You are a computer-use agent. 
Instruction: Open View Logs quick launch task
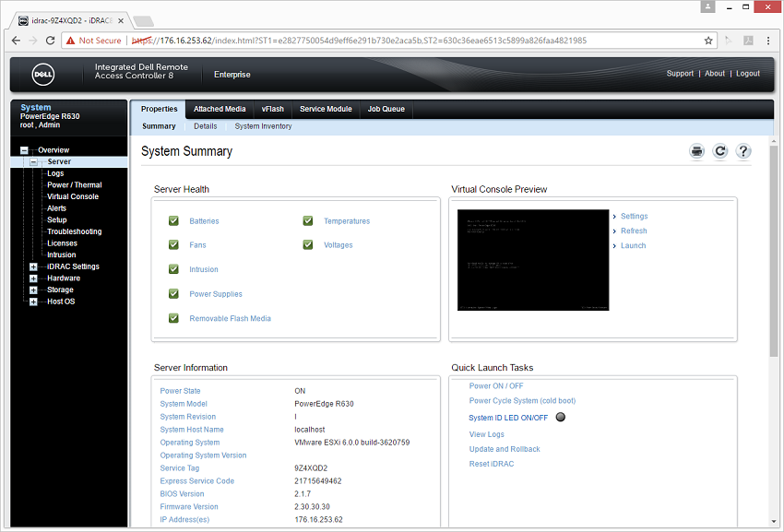pos(486,434)
